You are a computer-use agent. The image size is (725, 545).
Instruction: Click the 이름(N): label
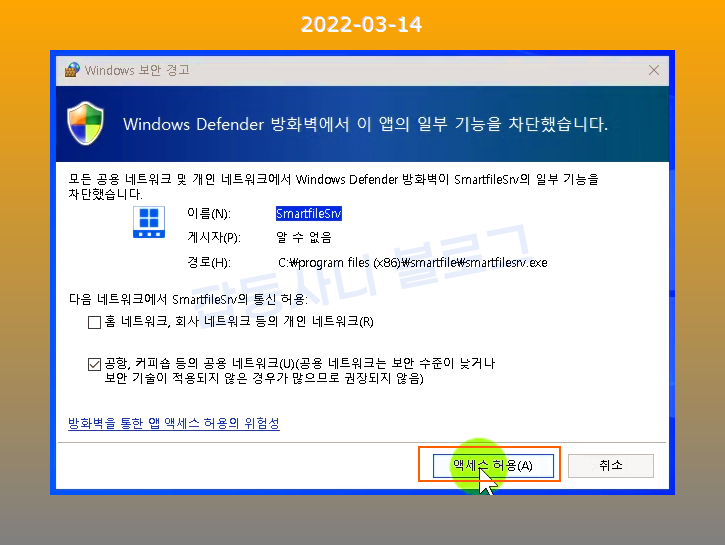(209, 214)
